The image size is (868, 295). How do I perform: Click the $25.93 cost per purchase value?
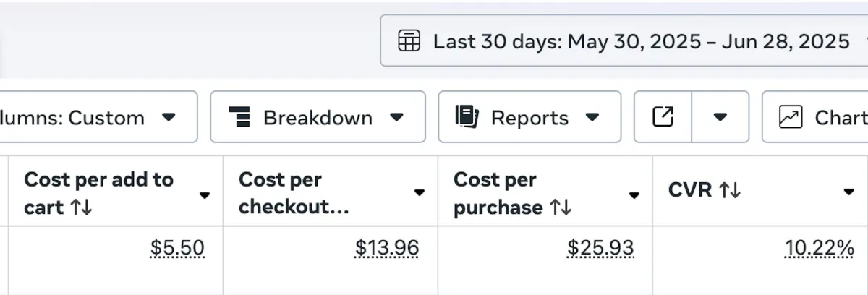[x=600, y=249]
